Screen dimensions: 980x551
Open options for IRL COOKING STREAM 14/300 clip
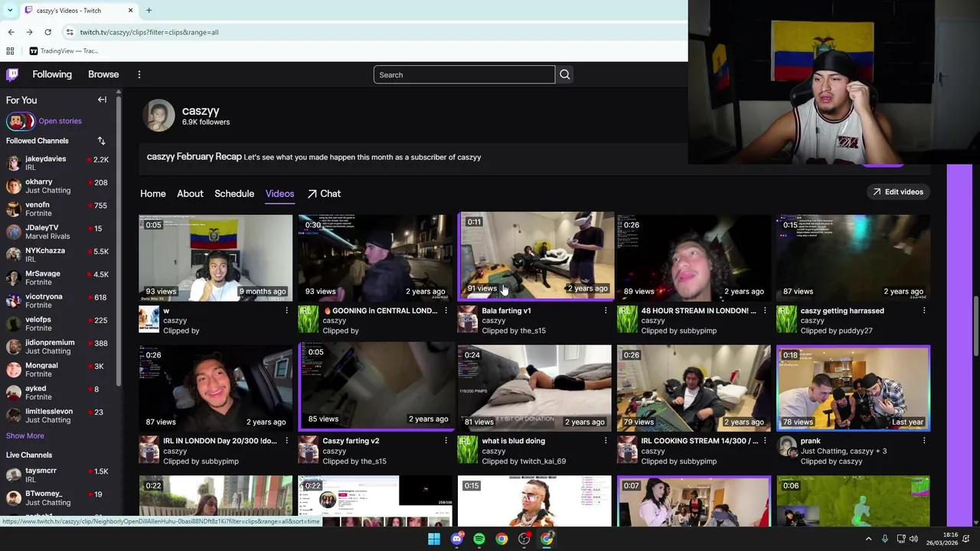tap(764, 441)
